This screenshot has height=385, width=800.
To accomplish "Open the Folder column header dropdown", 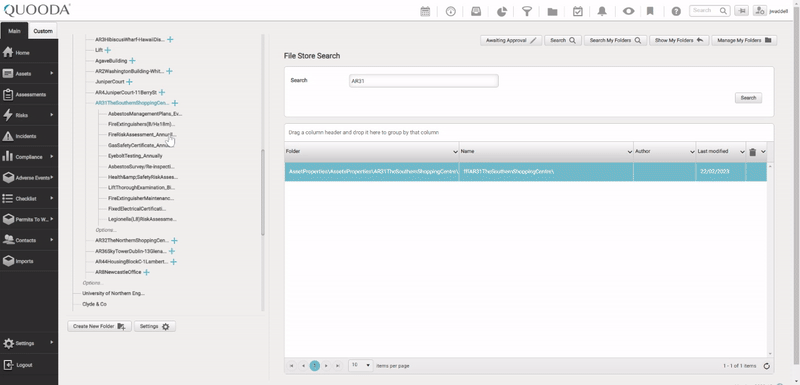I will tap(455, 152).
